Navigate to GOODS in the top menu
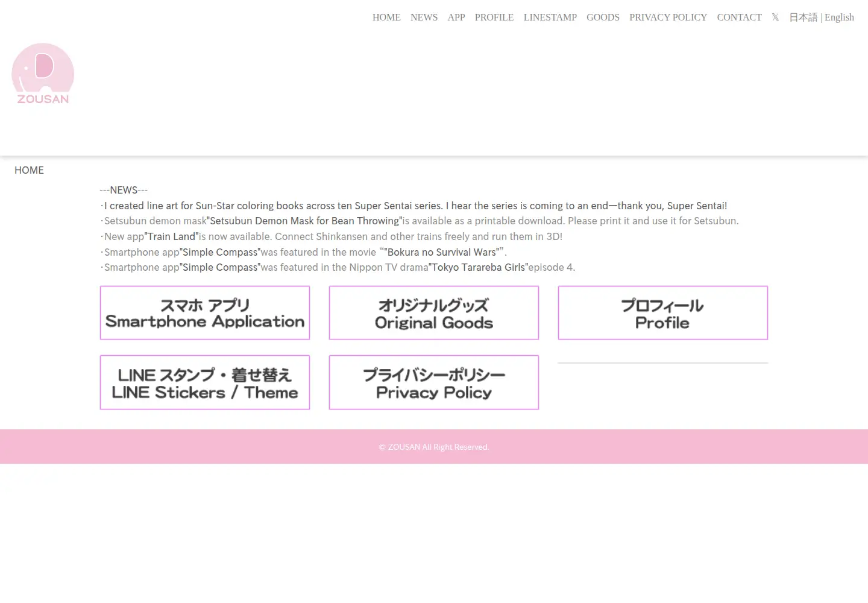Viewport: 868px width, 603px height. [603, 17]
